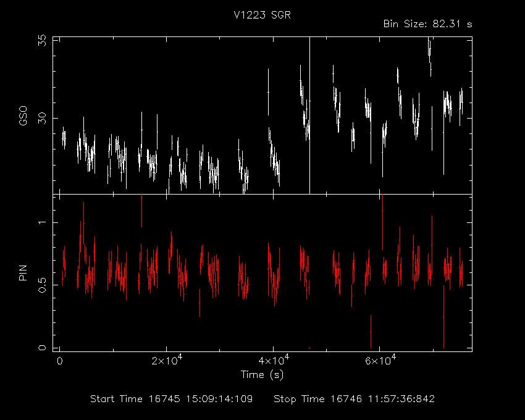Click the PIN axis value 0.5
The height and width of the screenshot is (420, 525).
(42, 285)
